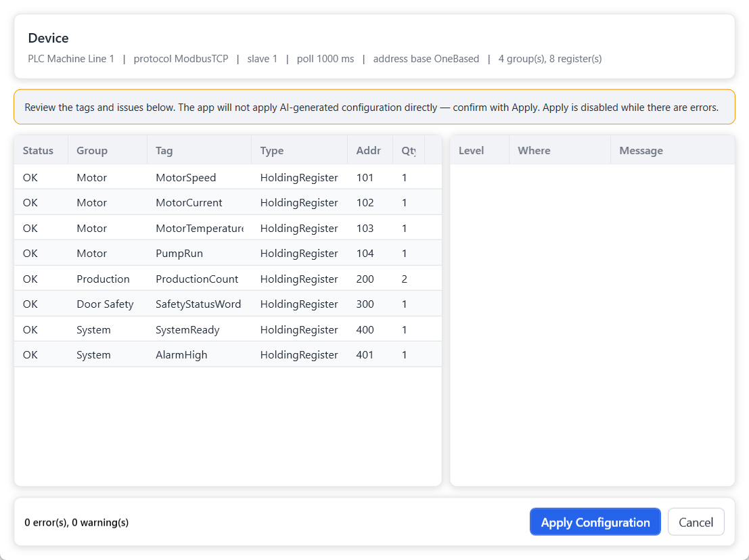Viewport: 749px width, 560px height.
Task: Select the MotorSpeed tag cell
Action: 199,178
